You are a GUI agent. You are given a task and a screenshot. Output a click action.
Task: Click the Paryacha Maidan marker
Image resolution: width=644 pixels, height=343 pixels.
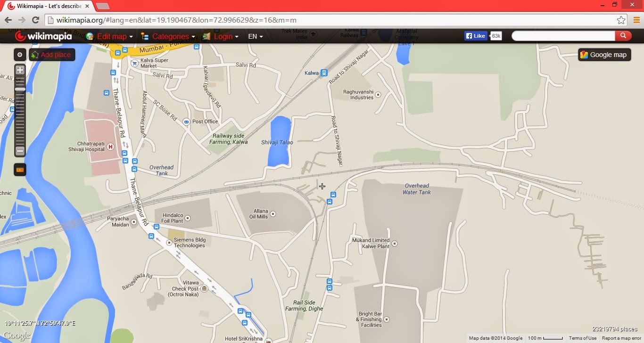pyautogui.click(x=134, y=221)
